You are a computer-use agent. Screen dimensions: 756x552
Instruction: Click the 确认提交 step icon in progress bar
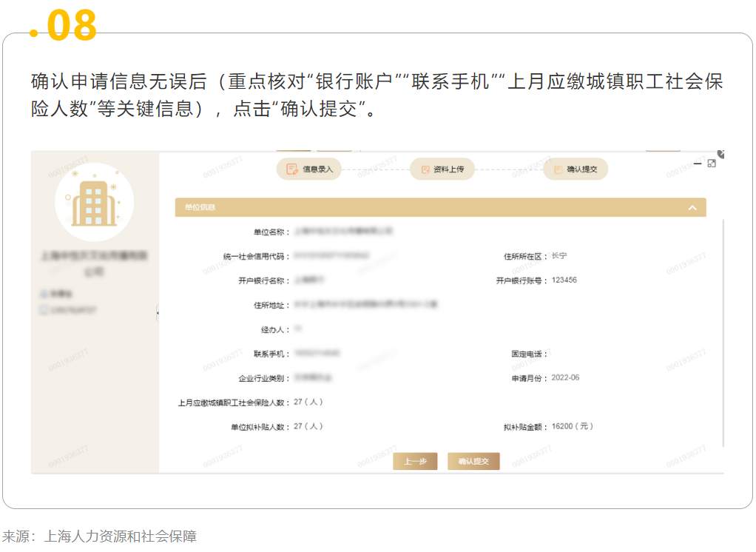(x=558, y=169)
